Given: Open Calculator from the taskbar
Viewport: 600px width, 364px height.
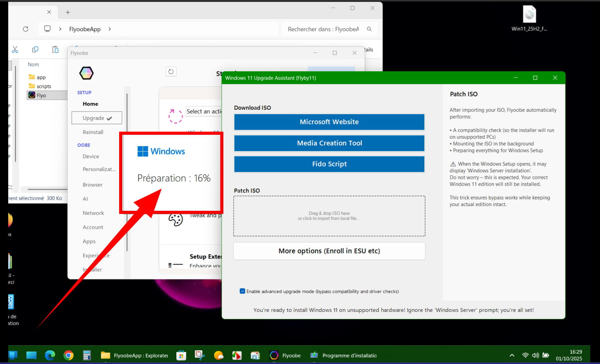Looking at the screenshot, I should coord(87,355).
